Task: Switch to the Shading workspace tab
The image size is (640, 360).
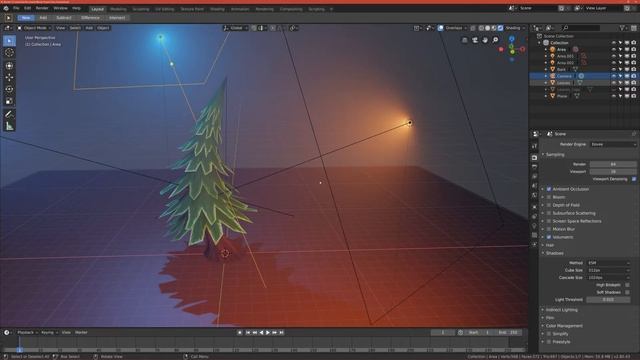Action: pyautogui.click(x=217, y=9)
